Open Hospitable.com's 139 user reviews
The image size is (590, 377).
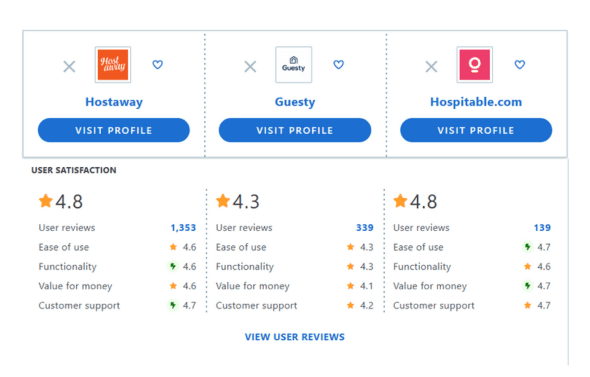542,228
